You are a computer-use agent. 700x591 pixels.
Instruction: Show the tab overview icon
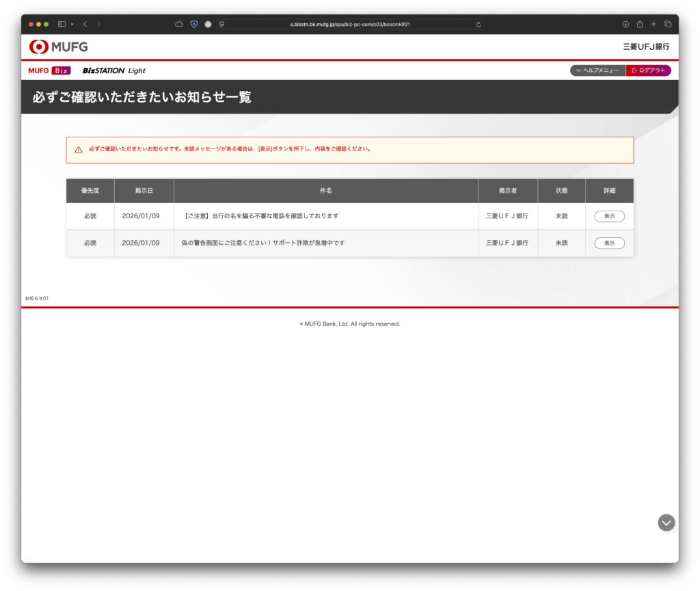668,24
